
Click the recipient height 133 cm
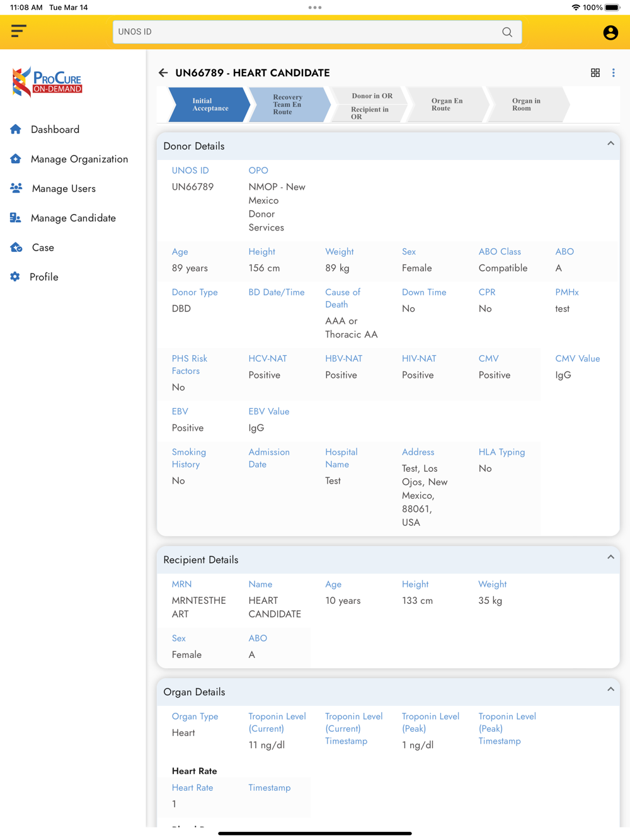(417, 601)
